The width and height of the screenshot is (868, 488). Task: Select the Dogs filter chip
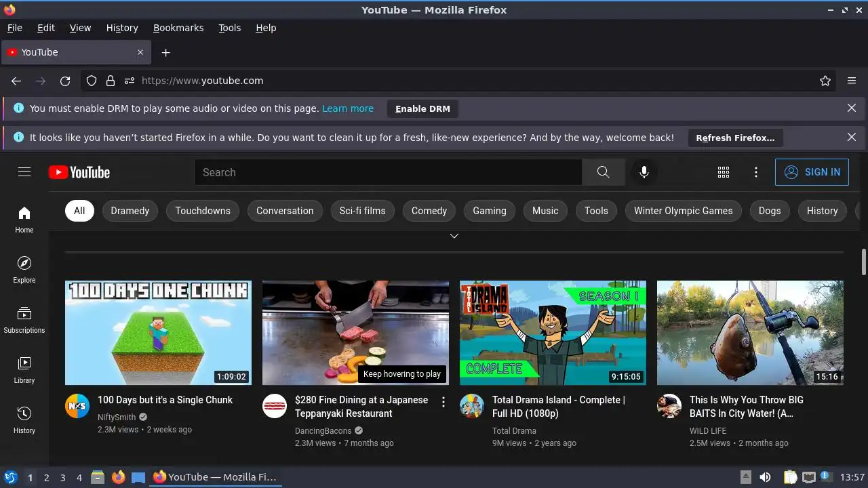[x=770, y=211]
